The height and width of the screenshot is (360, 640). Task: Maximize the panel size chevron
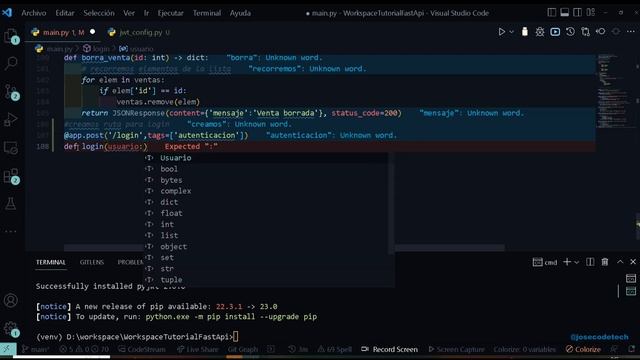[x=620, y=262]
